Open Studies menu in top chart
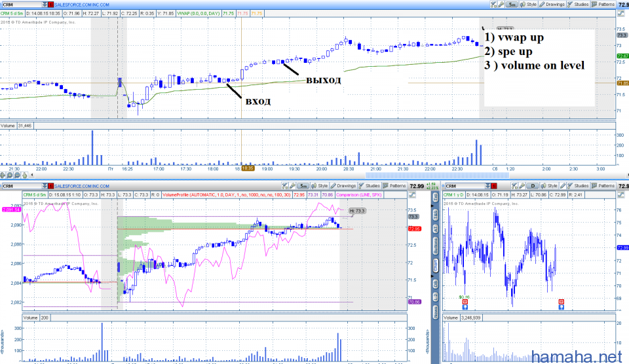The height and width of the screenshot is (364, 629). coord(578,5)
